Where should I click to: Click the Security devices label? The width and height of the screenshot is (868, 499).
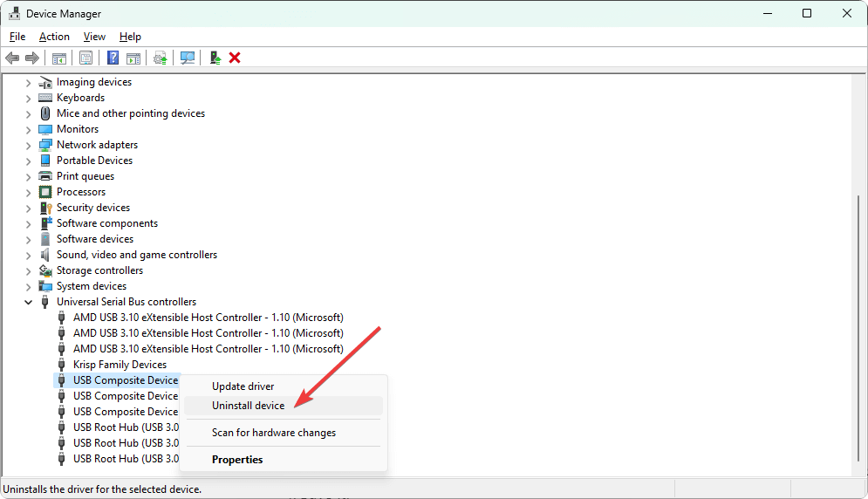coord(93,208)
